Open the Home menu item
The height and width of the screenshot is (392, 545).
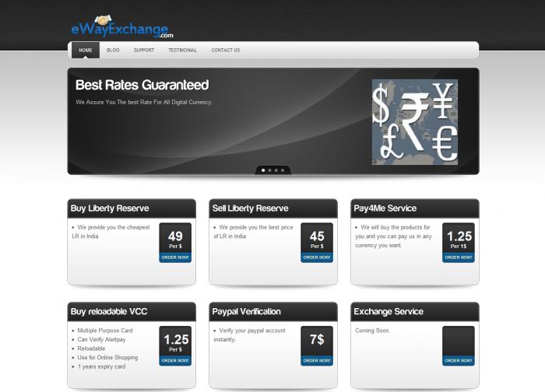click(86, 51)
